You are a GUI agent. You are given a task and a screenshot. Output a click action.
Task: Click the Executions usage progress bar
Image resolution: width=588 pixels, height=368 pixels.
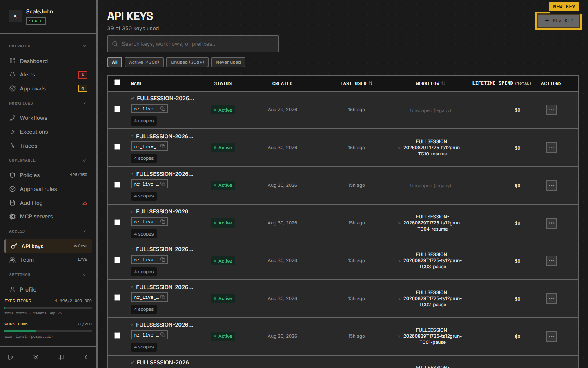(48, 307)
